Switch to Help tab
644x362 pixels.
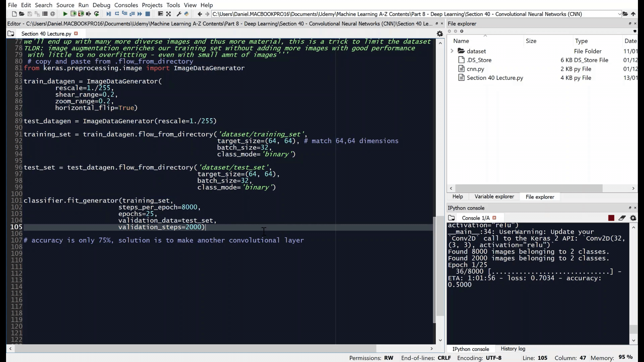pos(458,197)
